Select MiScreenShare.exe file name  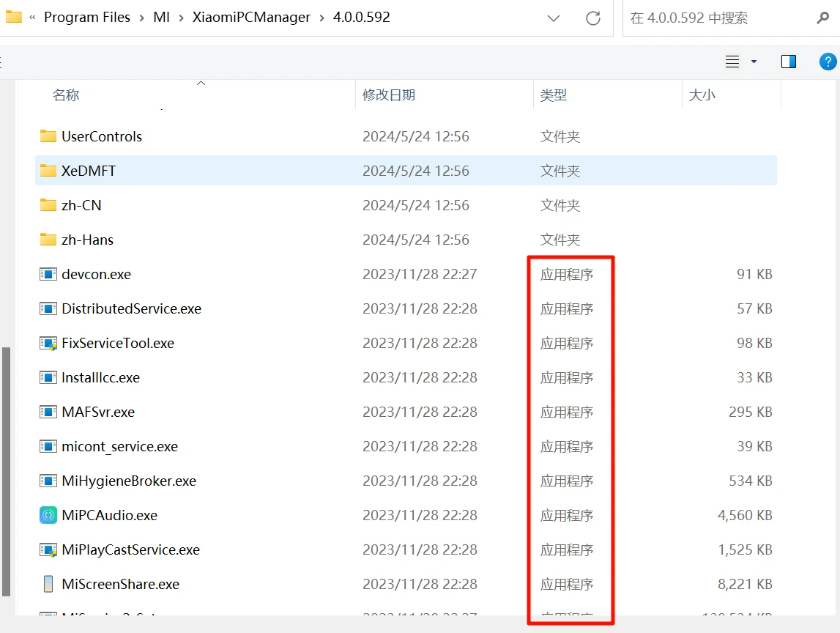click(121, 584)
